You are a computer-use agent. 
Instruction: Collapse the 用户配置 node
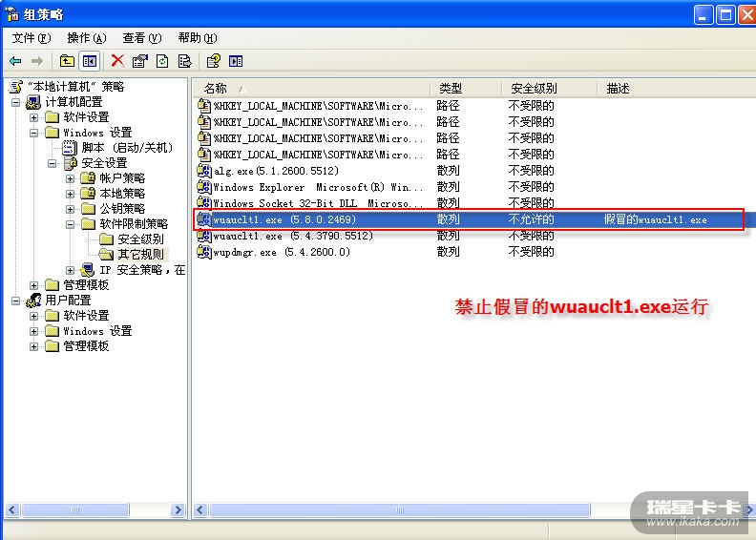tap(16, 301)
